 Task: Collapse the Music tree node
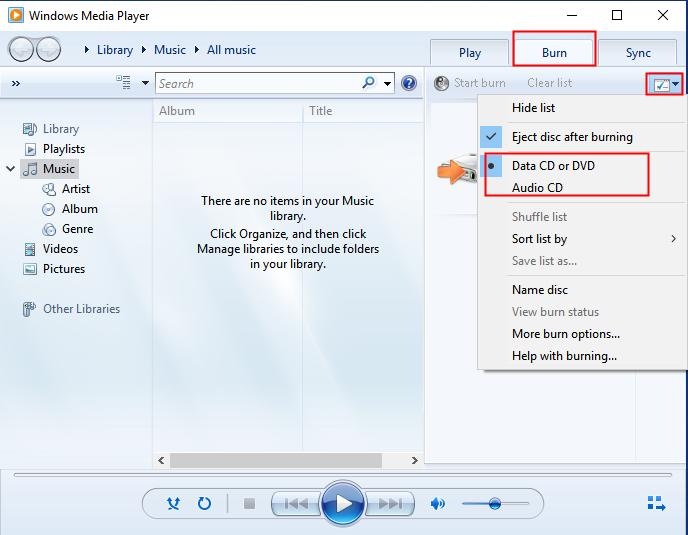coord(11,169)
